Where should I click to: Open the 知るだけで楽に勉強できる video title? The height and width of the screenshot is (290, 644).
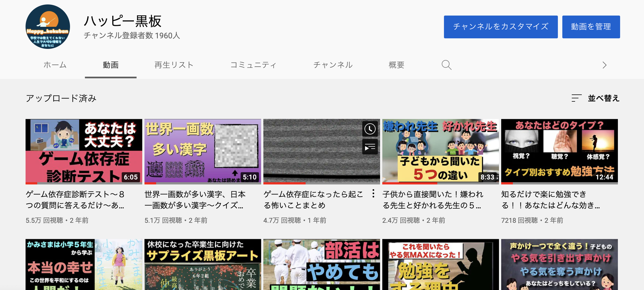550,199
